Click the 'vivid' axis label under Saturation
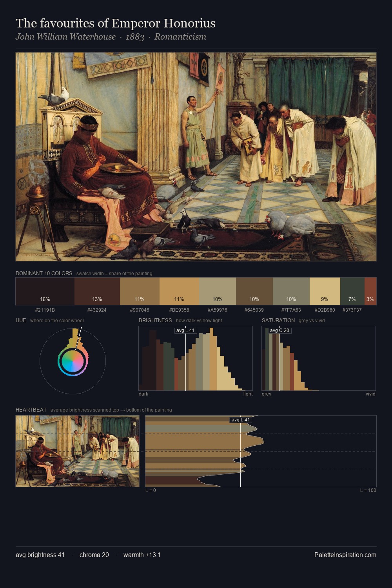This screenshot has height=588, width=392. point(370,394)
